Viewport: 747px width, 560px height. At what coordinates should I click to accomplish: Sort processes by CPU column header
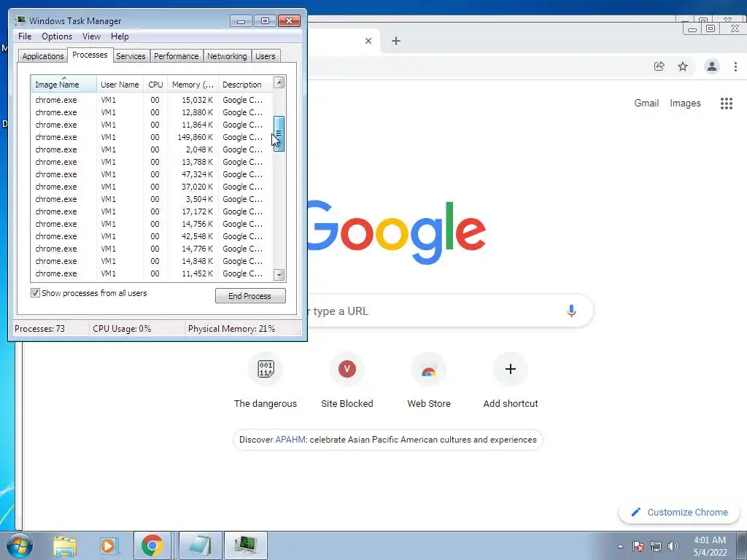[x=155, y=85]
